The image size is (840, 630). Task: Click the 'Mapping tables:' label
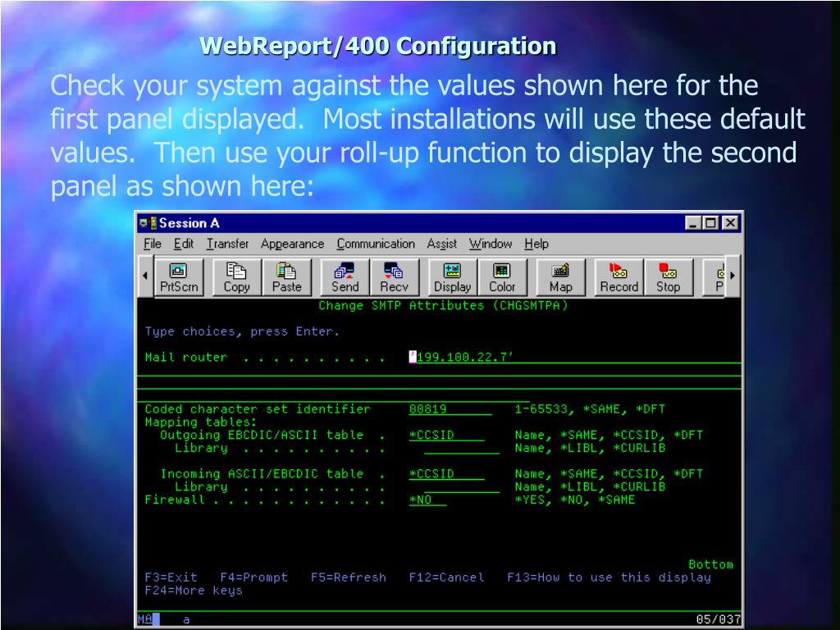click(x=201, y=422)
